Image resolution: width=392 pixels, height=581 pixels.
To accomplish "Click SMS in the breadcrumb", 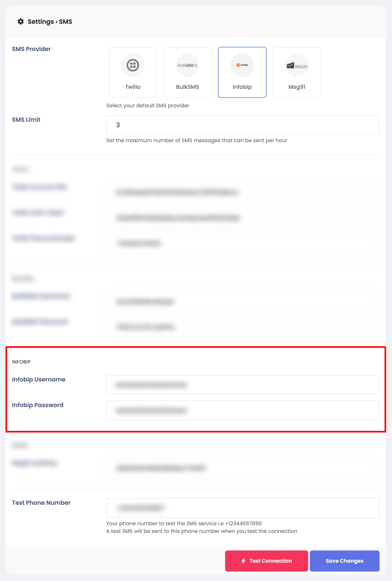I will tap(66, 22).
